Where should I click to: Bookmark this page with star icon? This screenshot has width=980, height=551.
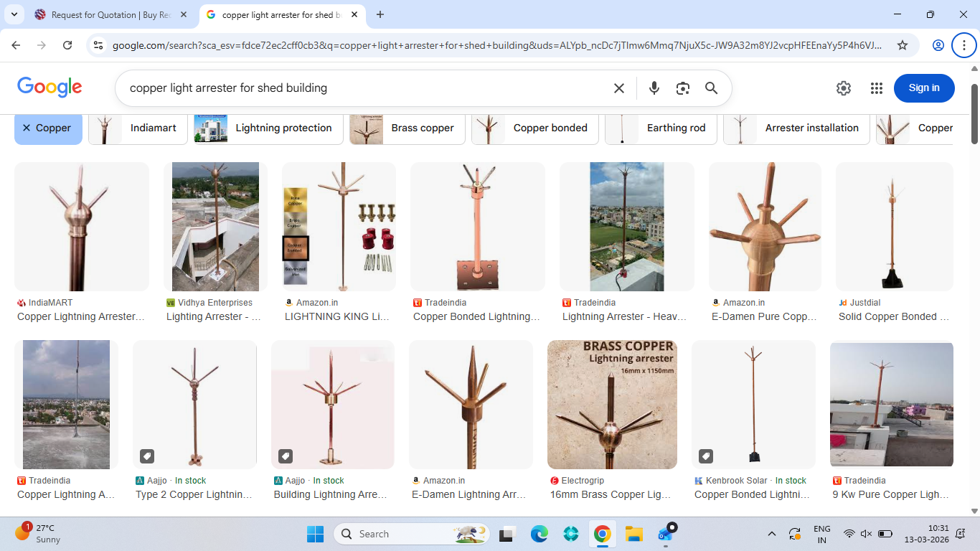pos(903,45)
